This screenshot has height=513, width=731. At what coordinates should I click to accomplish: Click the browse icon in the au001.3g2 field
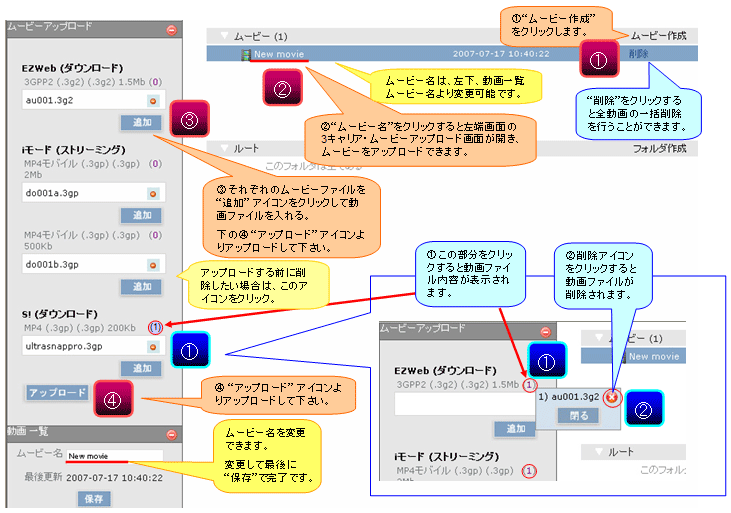point(153,100)
